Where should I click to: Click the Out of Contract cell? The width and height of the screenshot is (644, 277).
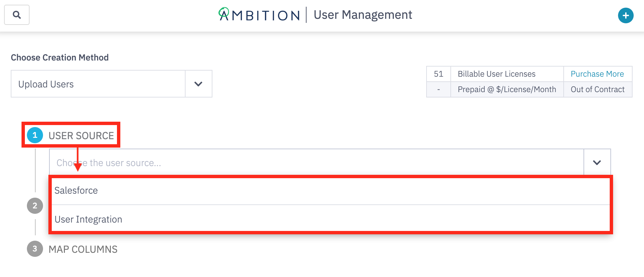point(598,89)
